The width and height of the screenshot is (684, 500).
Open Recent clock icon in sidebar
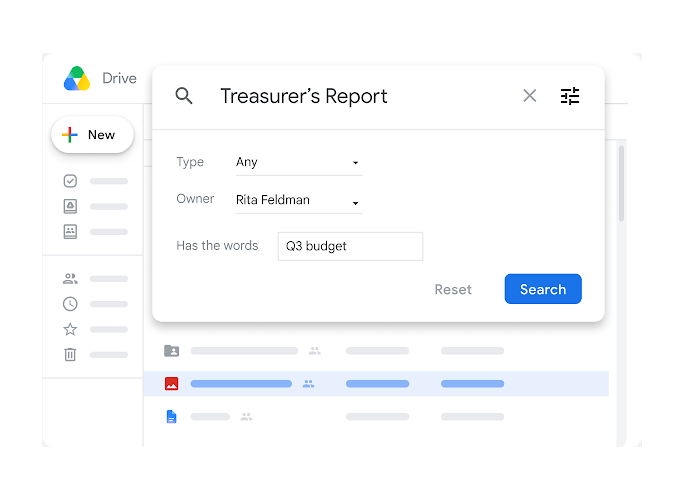coord(70,304)
